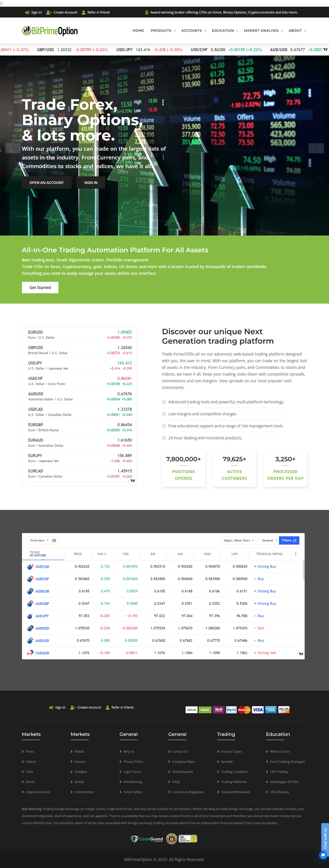The height and width of the screenshot is (868, 329).
Task: Click the AUDNZD Sell rating
Action: (259, 628)
